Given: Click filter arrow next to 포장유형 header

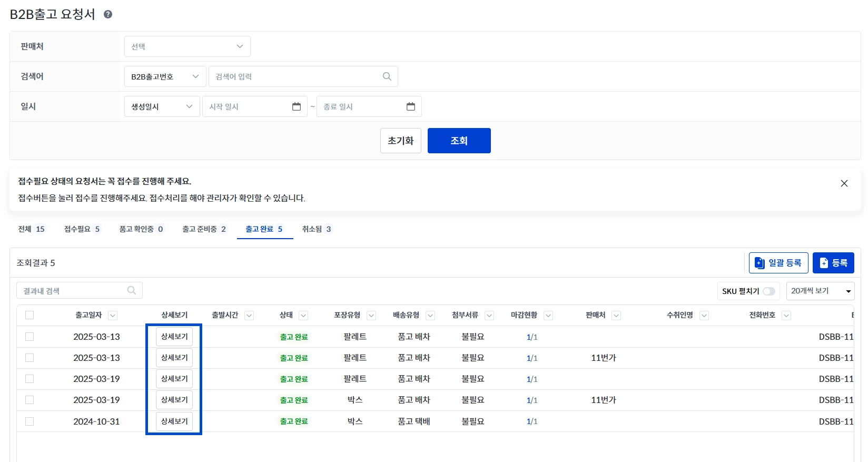Looking at the screenshot, I should click(x=371, y=316).
